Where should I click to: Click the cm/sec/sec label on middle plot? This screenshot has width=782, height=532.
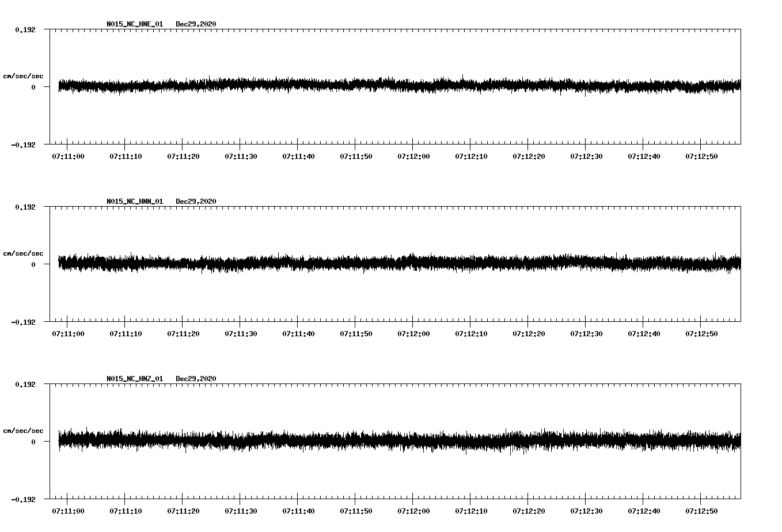(x=24, y=253)
